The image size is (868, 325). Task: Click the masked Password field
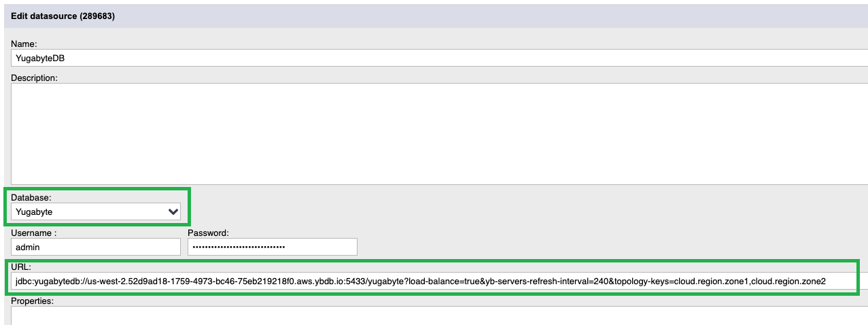(x=273, y=247)
